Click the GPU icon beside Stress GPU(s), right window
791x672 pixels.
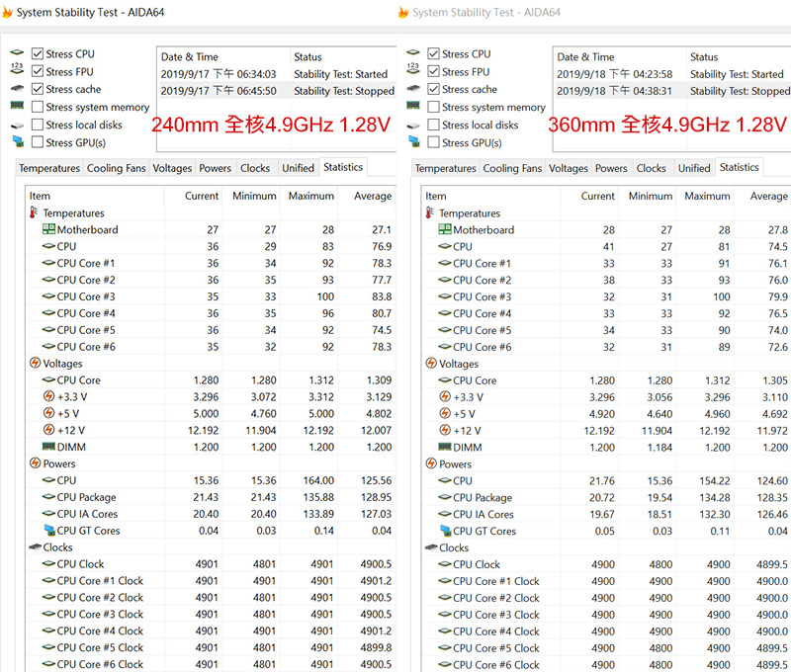point(414,141)
